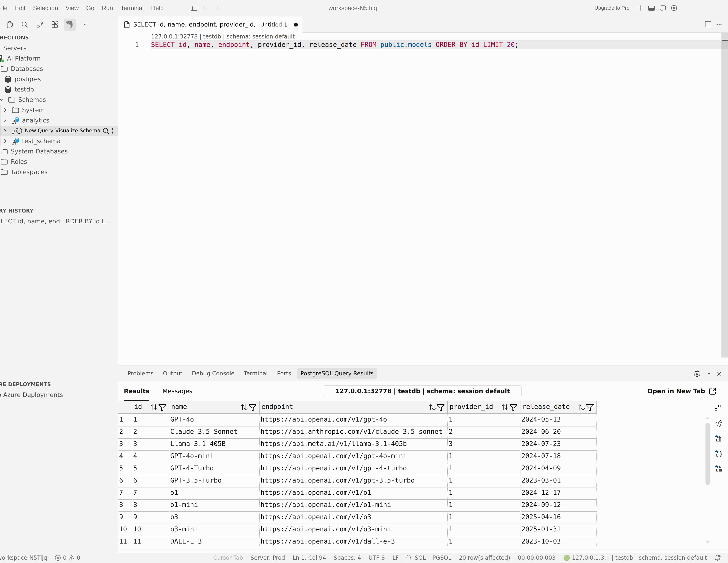Click the connection info box in results
This screenshot has height=563, width=728.
[x=422, y=391]
